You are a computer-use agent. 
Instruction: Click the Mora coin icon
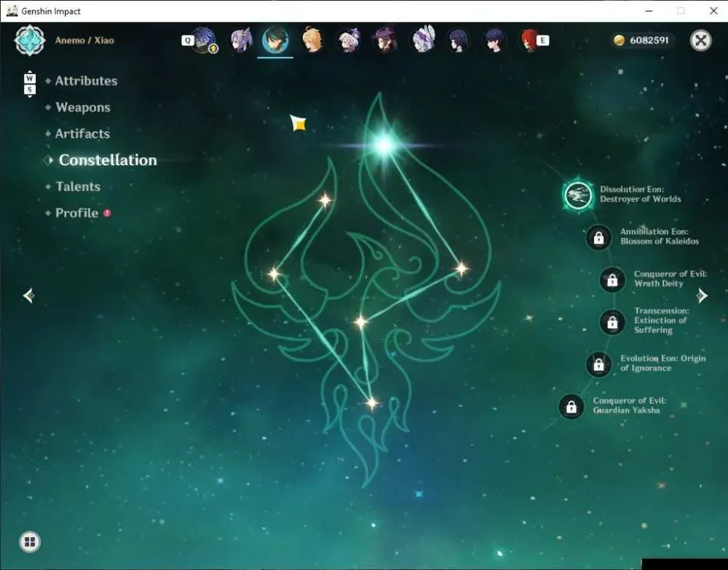click(619, 40)
